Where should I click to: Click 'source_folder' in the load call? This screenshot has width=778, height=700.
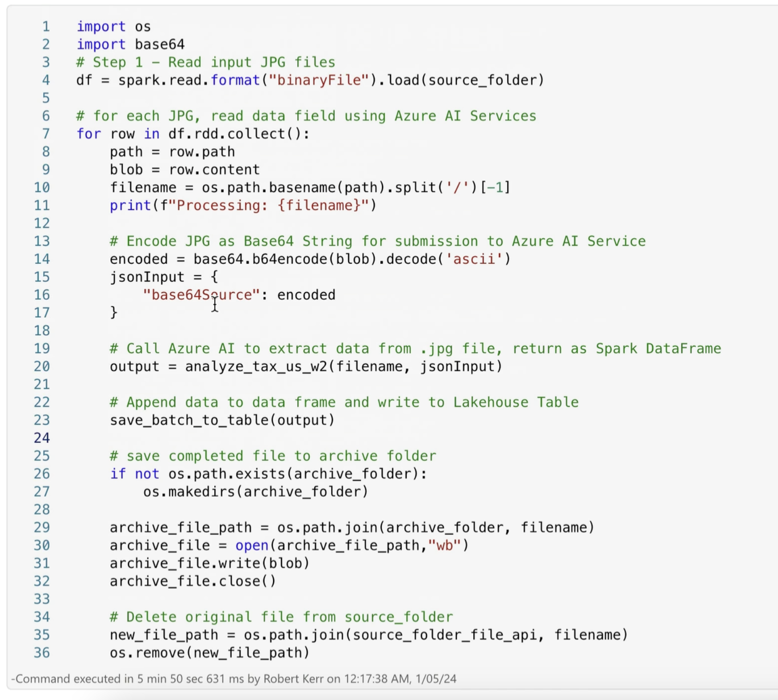click(x=481, y=80)
